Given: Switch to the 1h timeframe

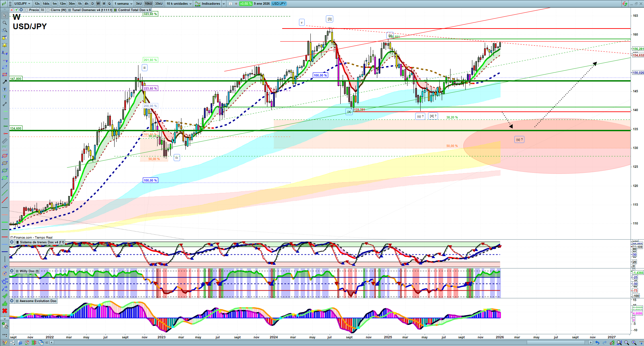Looking at the screenshot, I should [x=80, y=4].
